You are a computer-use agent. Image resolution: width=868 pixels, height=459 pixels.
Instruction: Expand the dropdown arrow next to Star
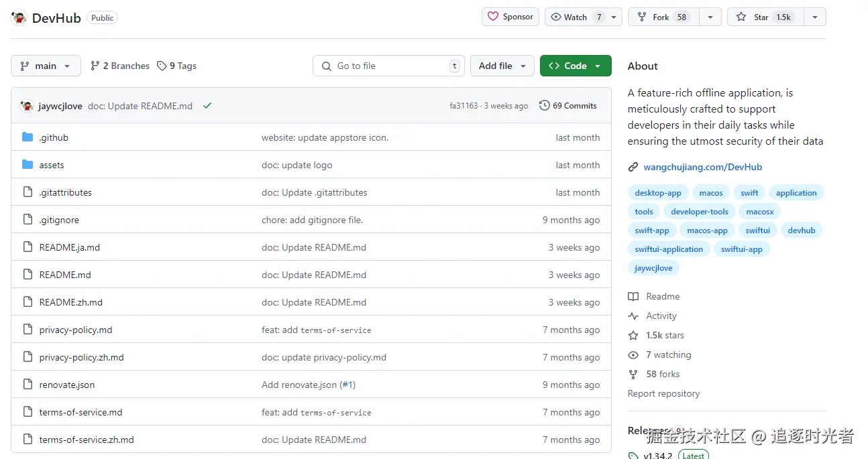(x=815, y=17)
